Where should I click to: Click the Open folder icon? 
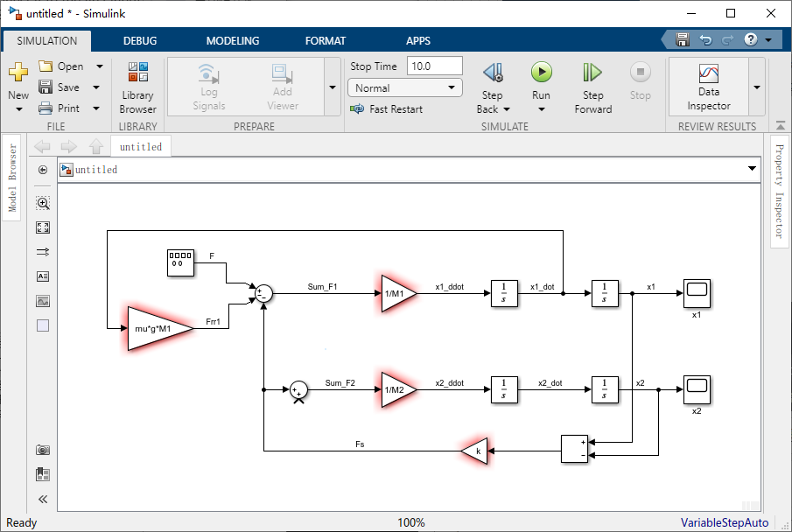[46, 66]
